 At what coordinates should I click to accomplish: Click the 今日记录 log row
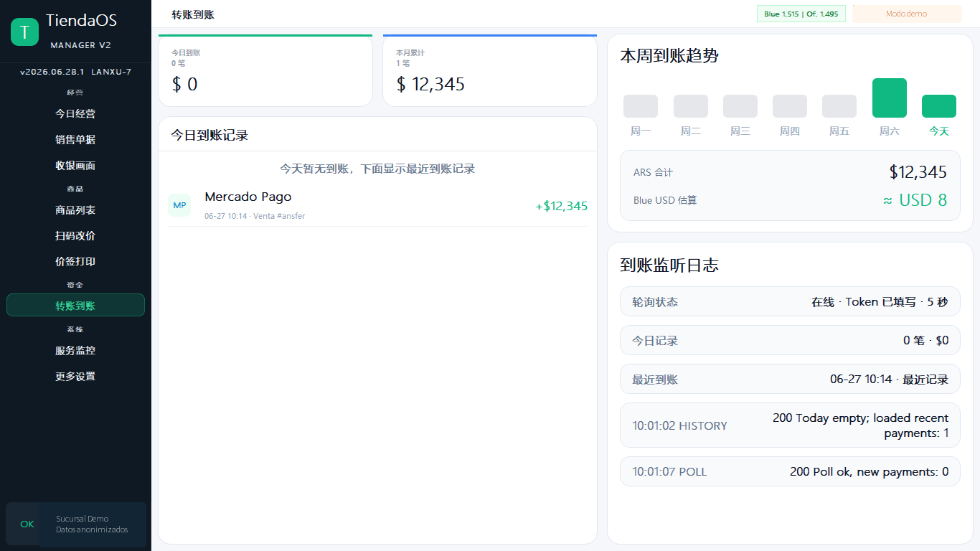(x=790, y=340)
